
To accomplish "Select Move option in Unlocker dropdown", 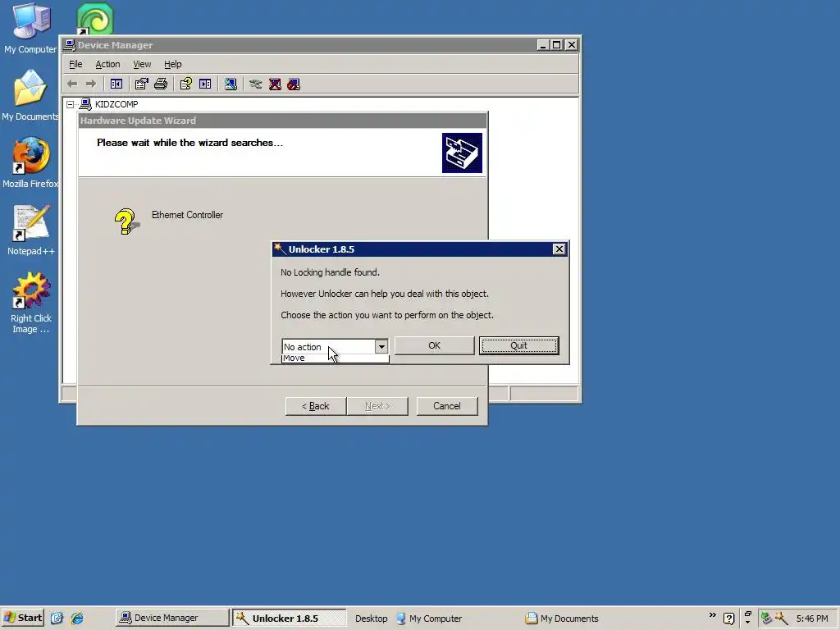I will tap(336, 358).
